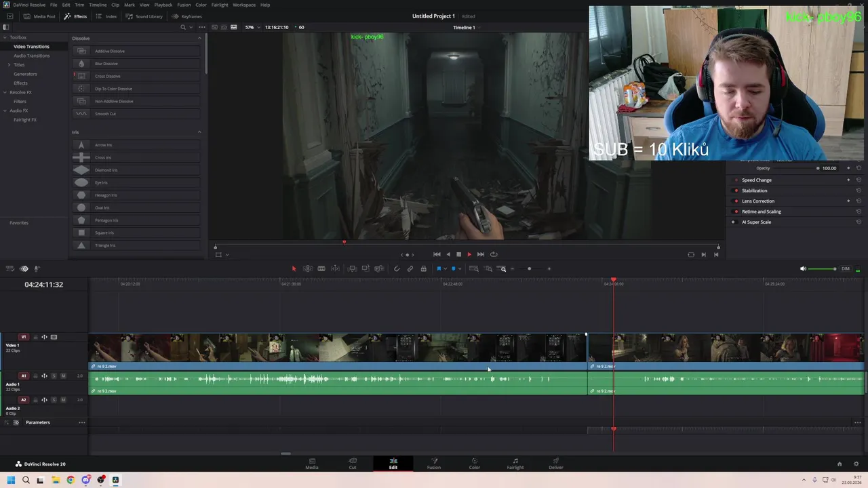
Task: Open the Timeline 1 name dropdown
Action: pyautogui.click(x=466, y=28)
